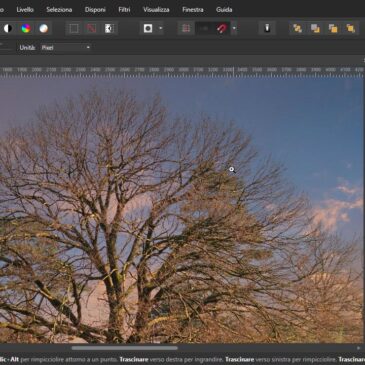Open the Snapping options dropdown arrow
Image resolution: width=365 pixels, height=365 pixels.
[x=234, y=28]
